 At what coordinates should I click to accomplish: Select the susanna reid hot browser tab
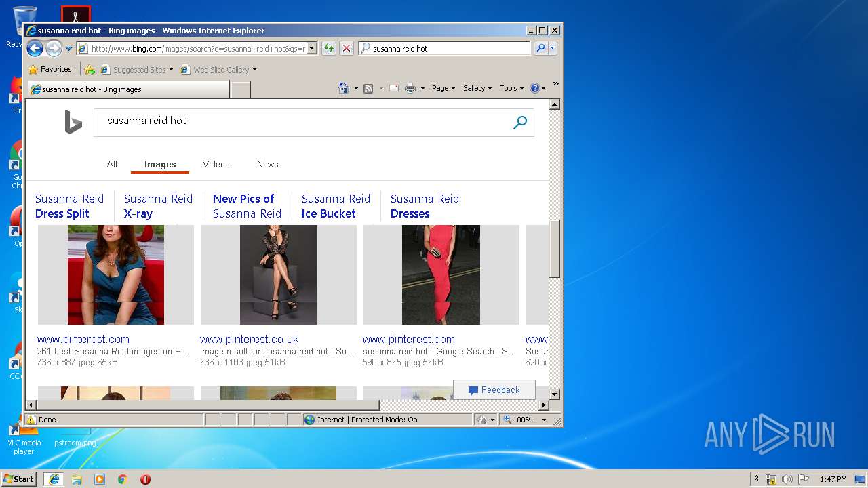pos(128,89)
